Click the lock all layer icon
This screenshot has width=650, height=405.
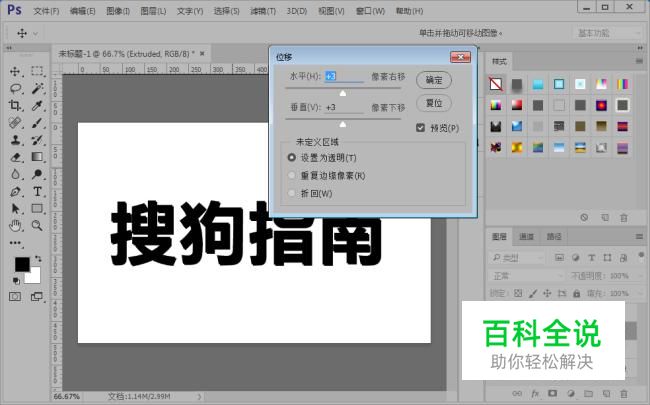coord(576,293)
